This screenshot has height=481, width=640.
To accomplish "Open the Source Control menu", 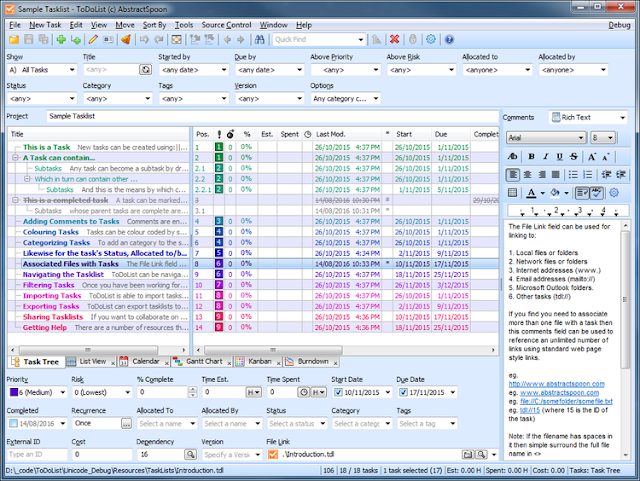I will (x=225, y=22).
